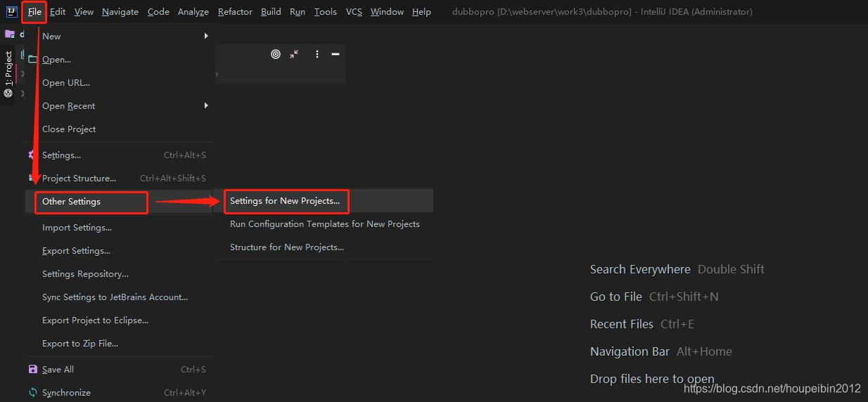Open Settings... from the File menu
This screenshot has height=402, width=868.
pyautogui.click(x=120, y=155)
